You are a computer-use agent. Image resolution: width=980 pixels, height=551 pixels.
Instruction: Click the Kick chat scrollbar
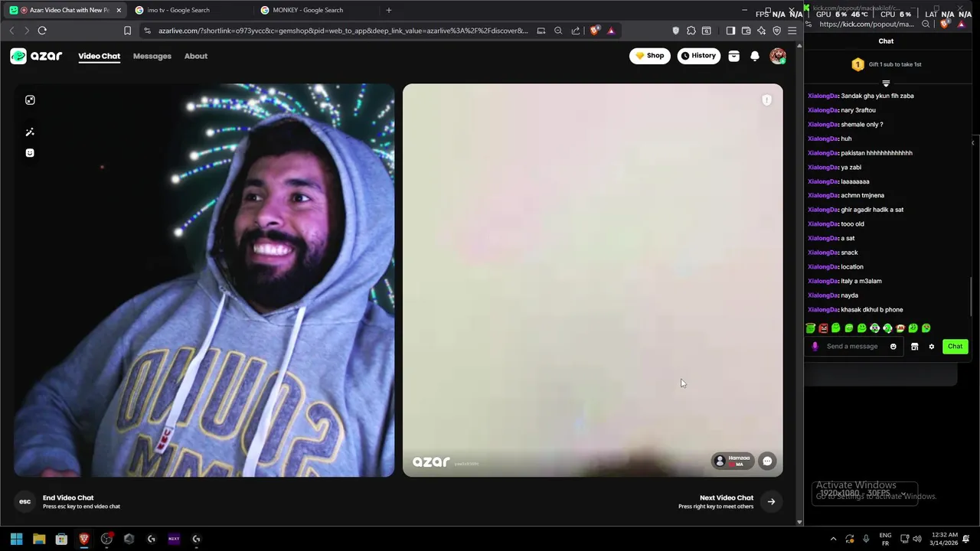click(x=972, y=296)
